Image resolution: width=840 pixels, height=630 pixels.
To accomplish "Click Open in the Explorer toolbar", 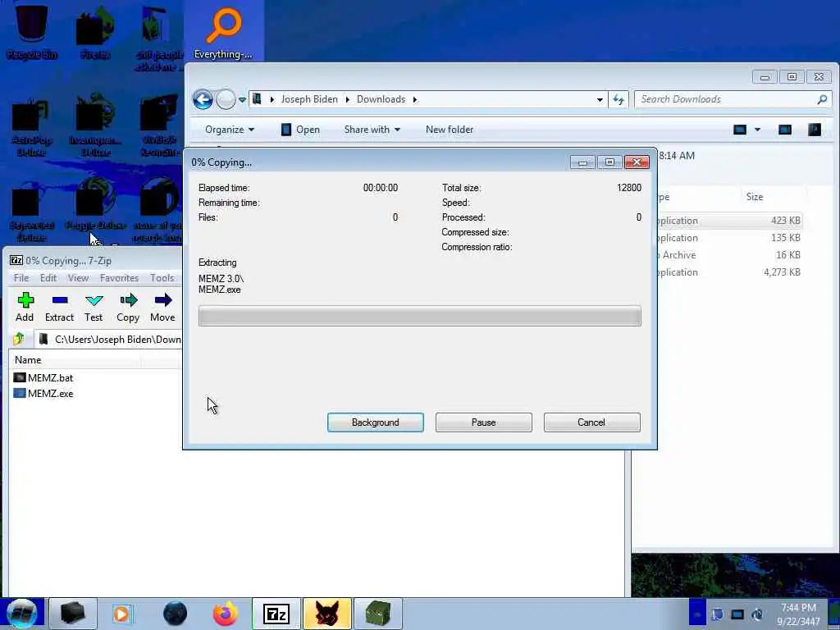I will tap(300, 130).
